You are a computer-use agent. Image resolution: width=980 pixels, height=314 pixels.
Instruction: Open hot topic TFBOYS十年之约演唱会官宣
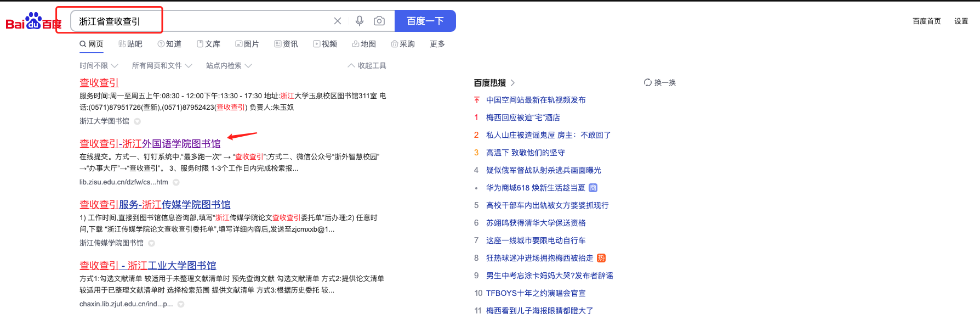pos(536,293)
